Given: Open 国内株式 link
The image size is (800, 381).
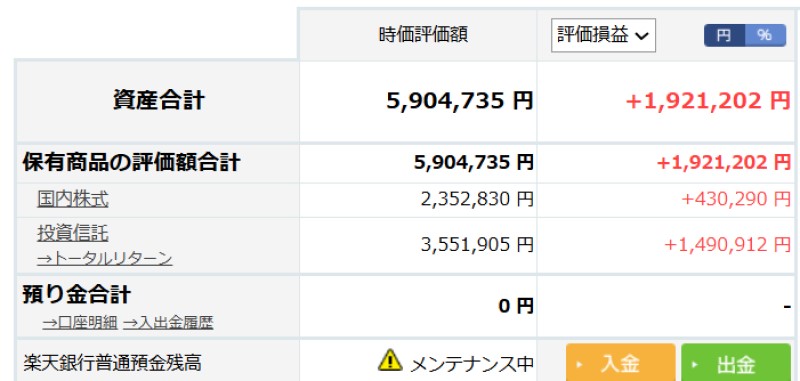Looking at the screenshot, I should pos(72,199).
